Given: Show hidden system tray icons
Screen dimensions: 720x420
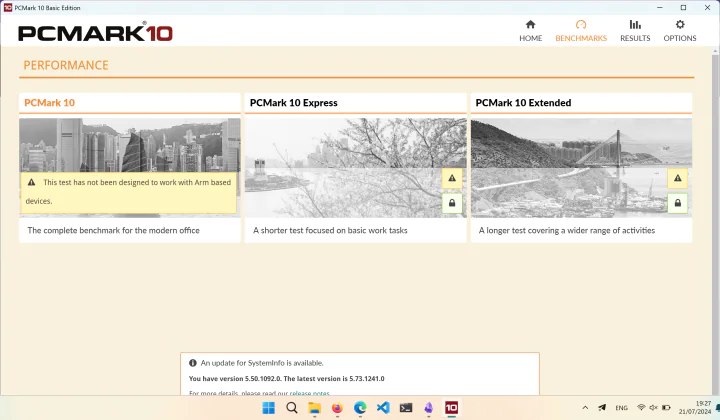Looking at the screenshot, I should pyautogui.click(x=585, y=408).
